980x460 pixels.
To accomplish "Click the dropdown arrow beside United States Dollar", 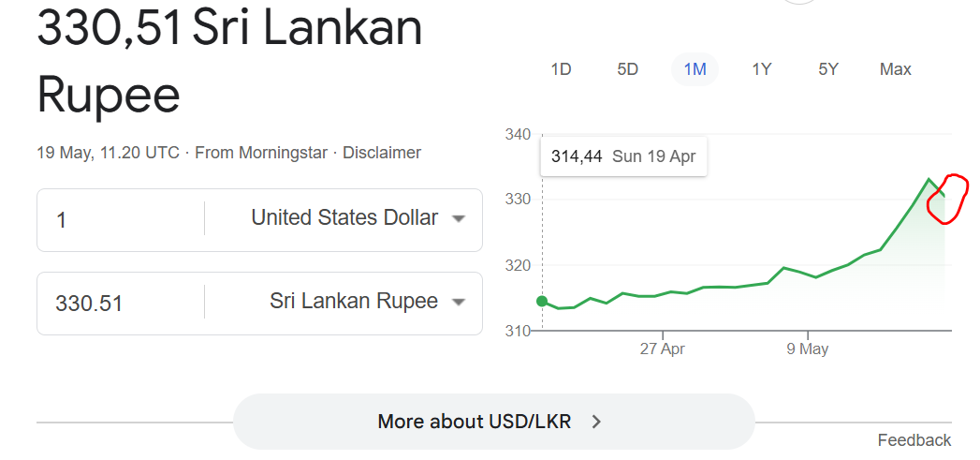I will click(x=458, y=219).
